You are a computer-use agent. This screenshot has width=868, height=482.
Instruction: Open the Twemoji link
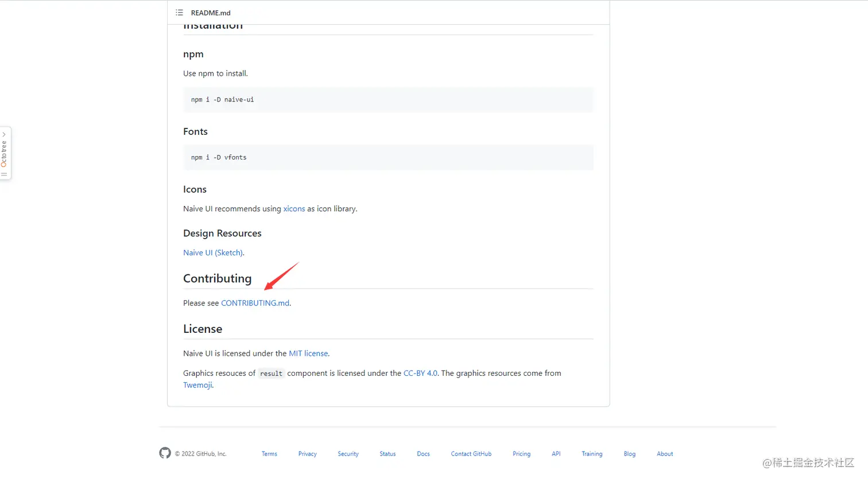coord(197,385)
